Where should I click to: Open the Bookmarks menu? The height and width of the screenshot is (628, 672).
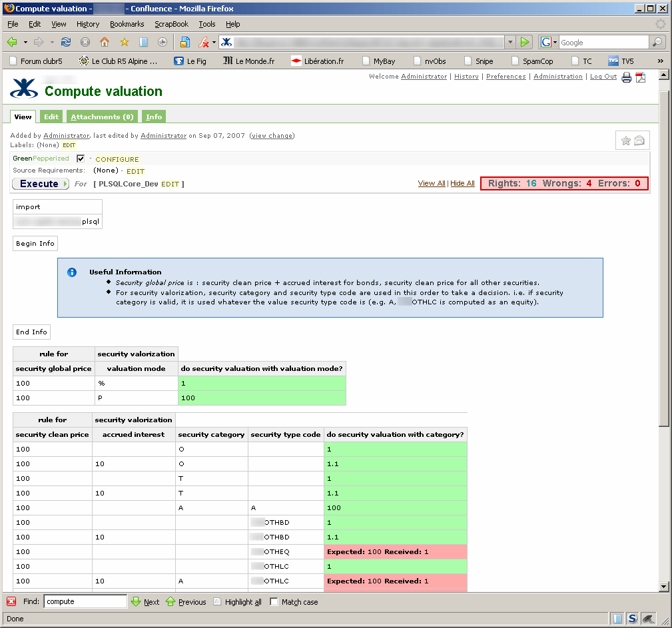[x=127, y=24]
